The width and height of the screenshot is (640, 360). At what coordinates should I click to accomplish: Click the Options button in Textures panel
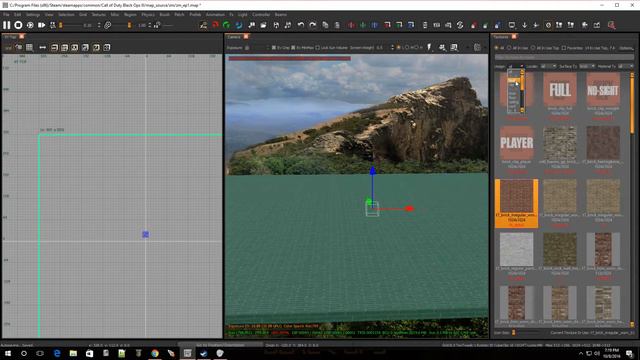click(626, 48)
